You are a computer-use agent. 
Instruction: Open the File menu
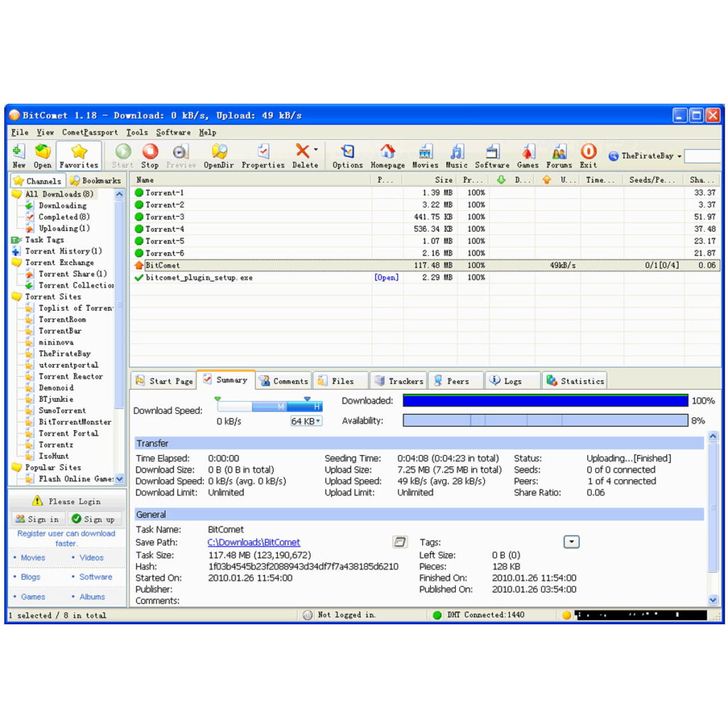[x=19, y=132]
